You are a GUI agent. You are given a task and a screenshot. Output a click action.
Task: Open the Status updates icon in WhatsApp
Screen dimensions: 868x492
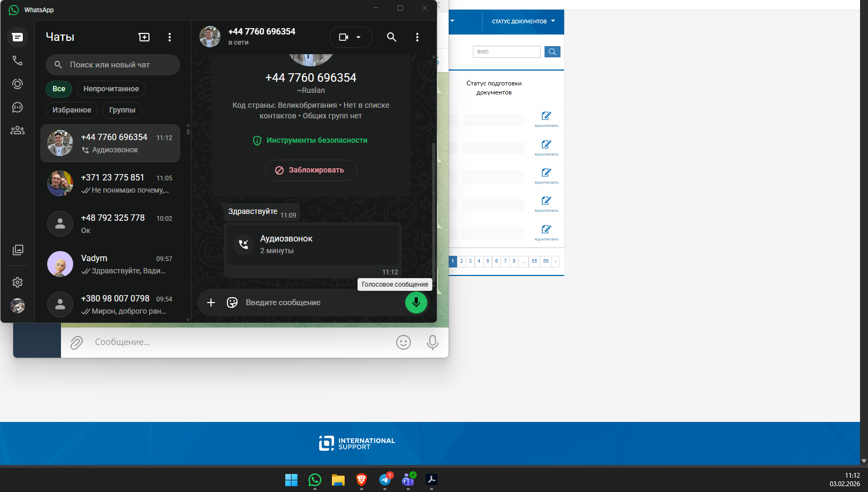click(x=17, y=84)
